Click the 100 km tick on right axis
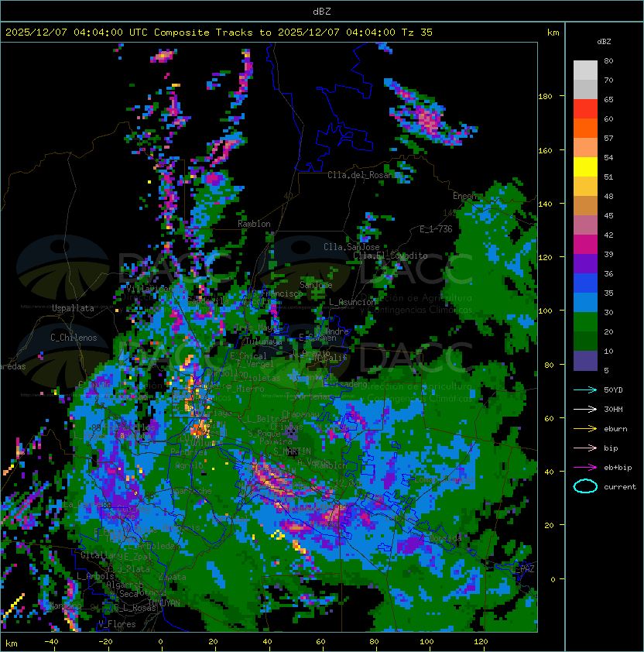 point(545,311)
